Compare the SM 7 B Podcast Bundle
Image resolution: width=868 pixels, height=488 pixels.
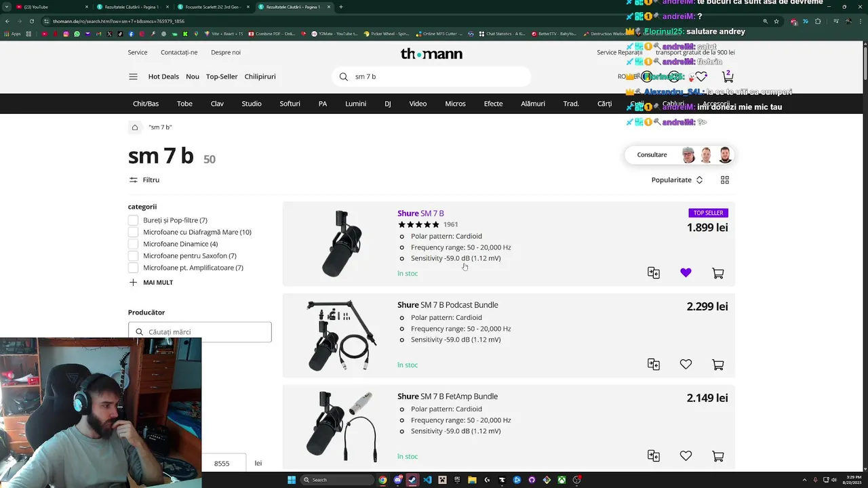click(x=654, y=364)
